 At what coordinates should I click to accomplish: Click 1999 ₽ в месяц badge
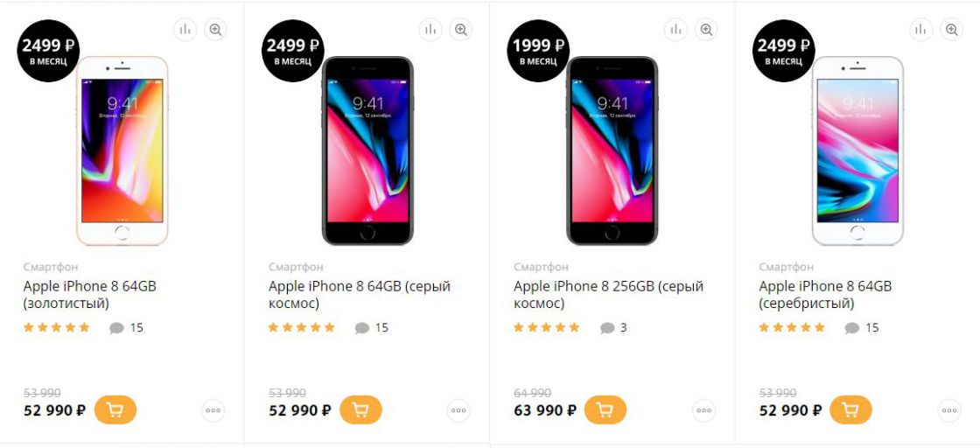click(538, 51)
